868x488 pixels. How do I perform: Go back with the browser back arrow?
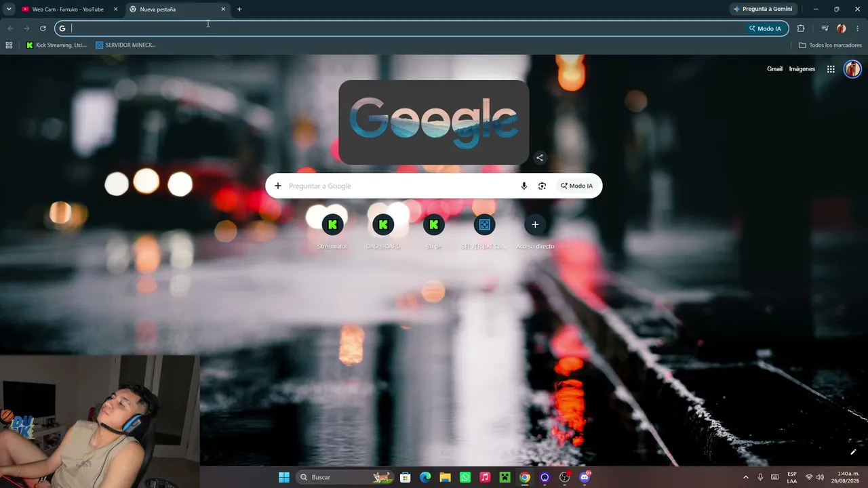[x=10, y=28]
